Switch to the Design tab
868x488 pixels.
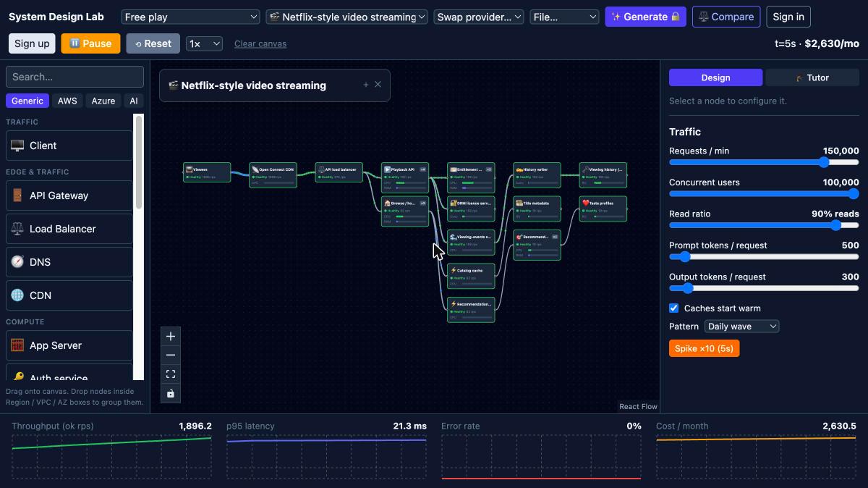[x=715, y=77]
